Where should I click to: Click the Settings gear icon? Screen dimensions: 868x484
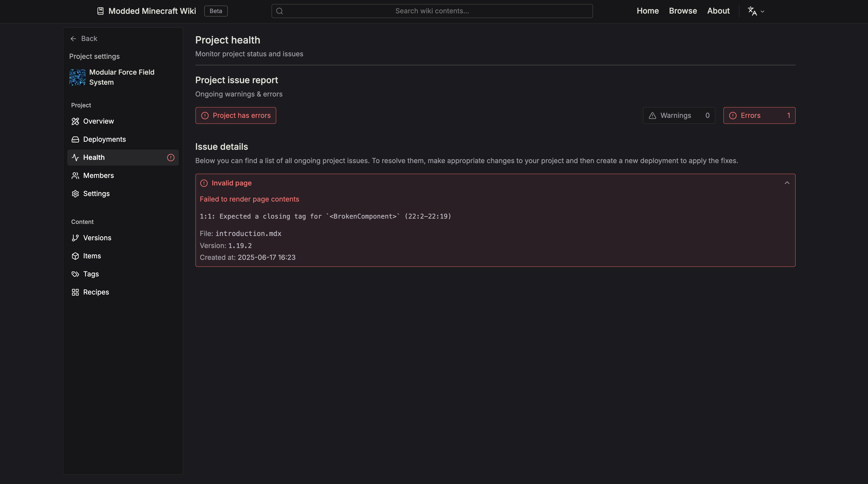75,193
